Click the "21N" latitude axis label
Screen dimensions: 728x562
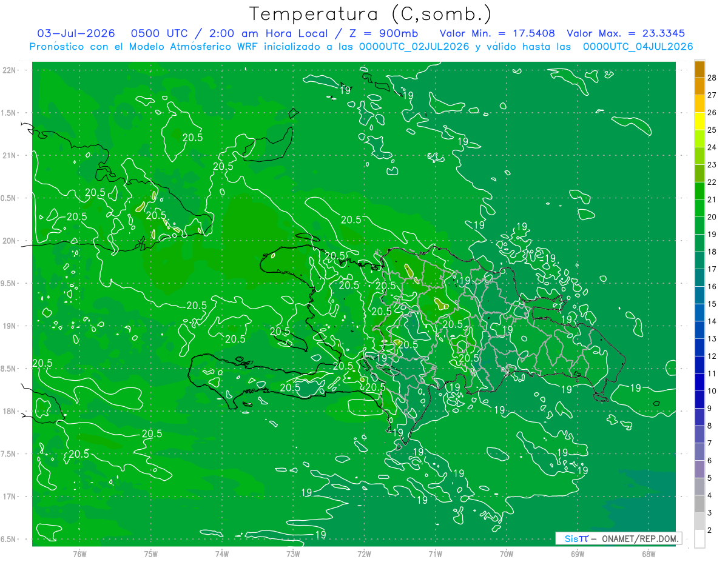[x=9, y=155]
